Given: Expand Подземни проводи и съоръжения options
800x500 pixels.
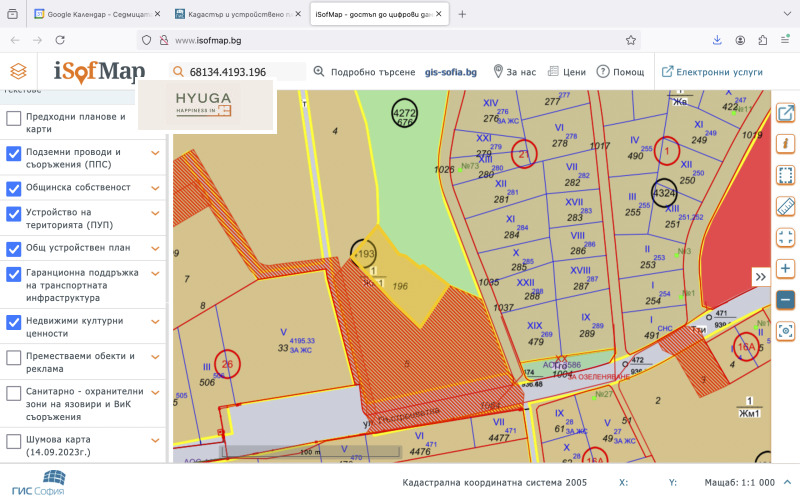Looking at the screenshot, I should coord(155,153).
